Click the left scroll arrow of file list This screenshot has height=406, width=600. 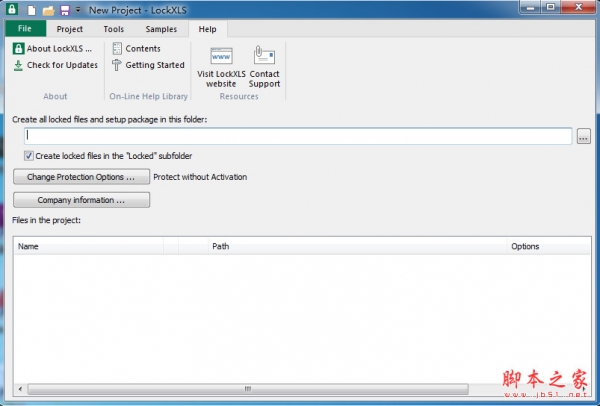click(x=20, y=389)
